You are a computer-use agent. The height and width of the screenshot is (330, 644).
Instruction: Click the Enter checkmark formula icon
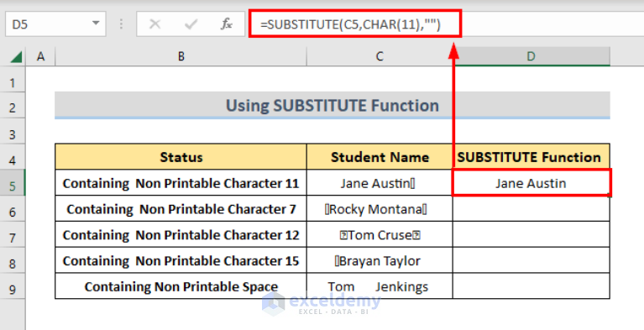click(191, 24)
